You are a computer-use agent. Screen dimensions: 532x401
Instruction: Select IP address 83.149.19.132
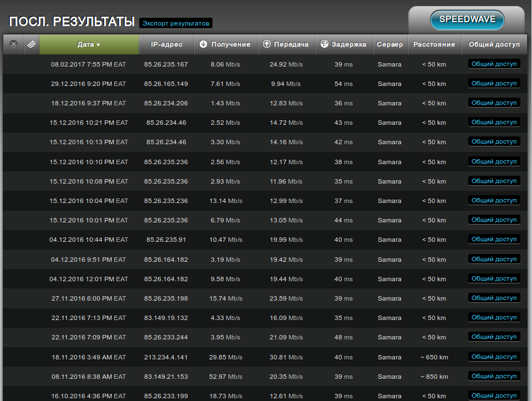click(166, 318)
